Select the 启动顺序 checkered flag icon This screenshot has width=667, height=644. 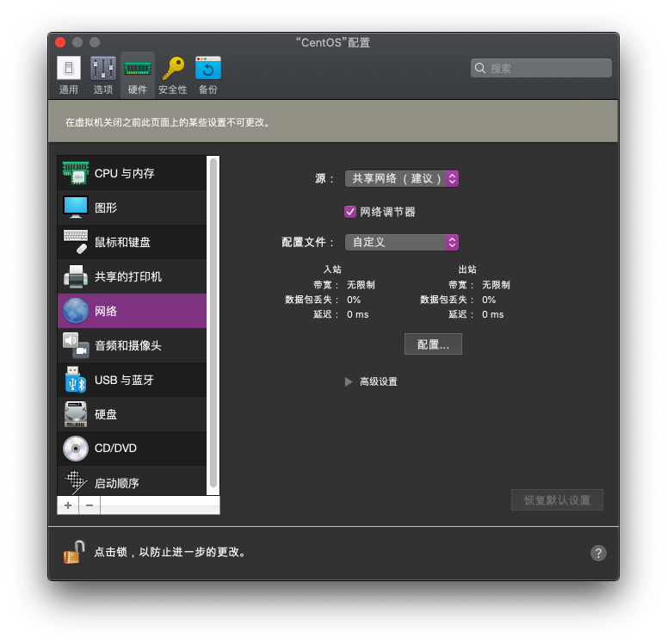click(76, 482)
